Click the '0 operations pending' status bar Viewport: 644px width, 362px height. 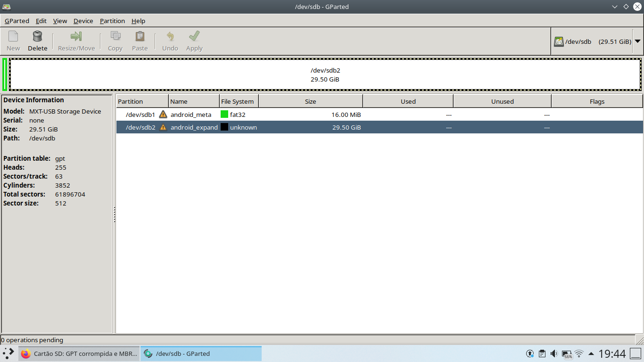tap(32, 340)
